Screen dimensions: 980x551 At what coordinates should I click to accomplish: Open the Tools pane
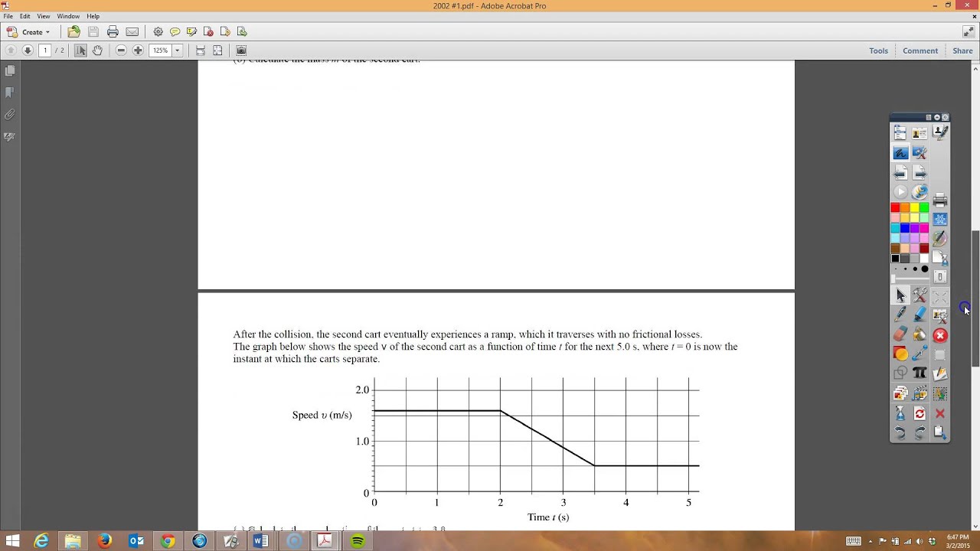click(x=878, y=51)
